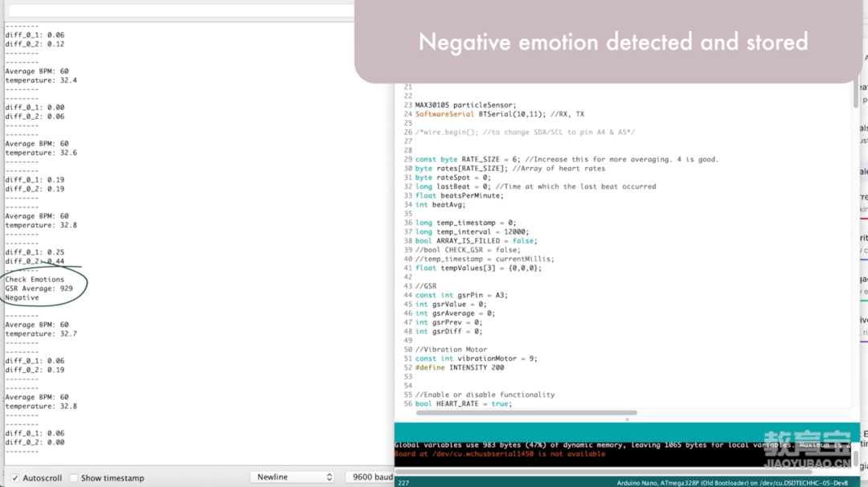The width and height of the screenshot is (868, 487).
Task: Click the '//Vibration Motor' comment line
Action: 451,350
